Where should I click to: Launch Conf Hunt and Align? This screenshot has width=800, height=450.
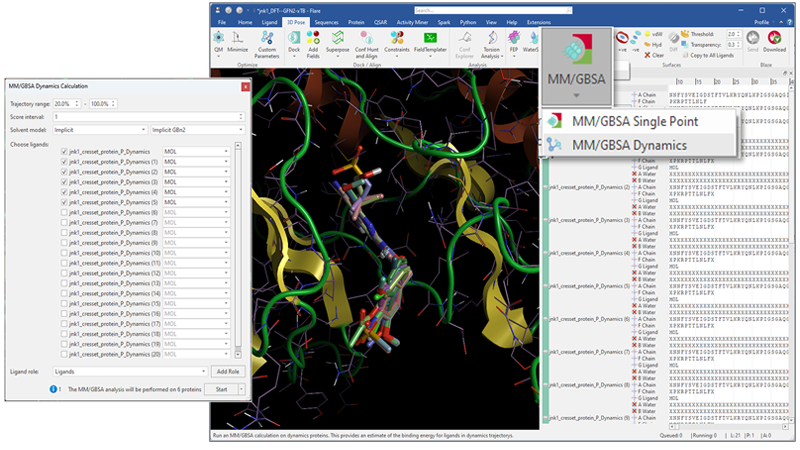tap(366, 38)
